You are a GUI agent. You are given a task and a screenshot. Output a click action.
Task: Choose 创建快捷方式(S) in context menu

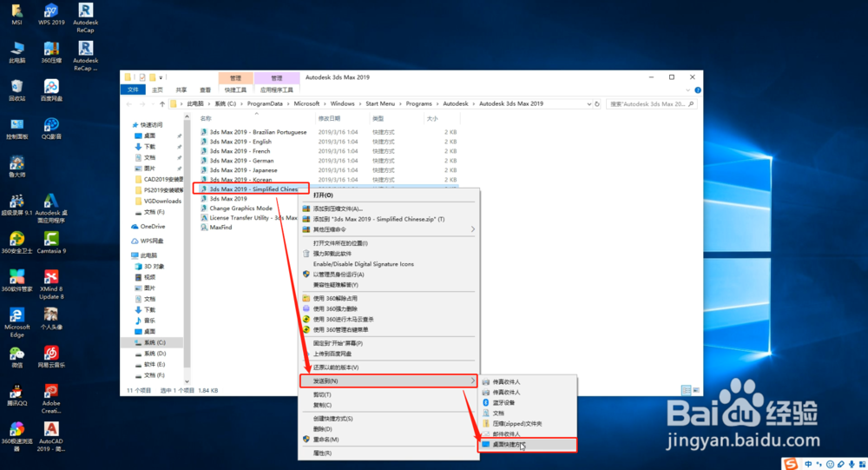[x=389, y=419]
